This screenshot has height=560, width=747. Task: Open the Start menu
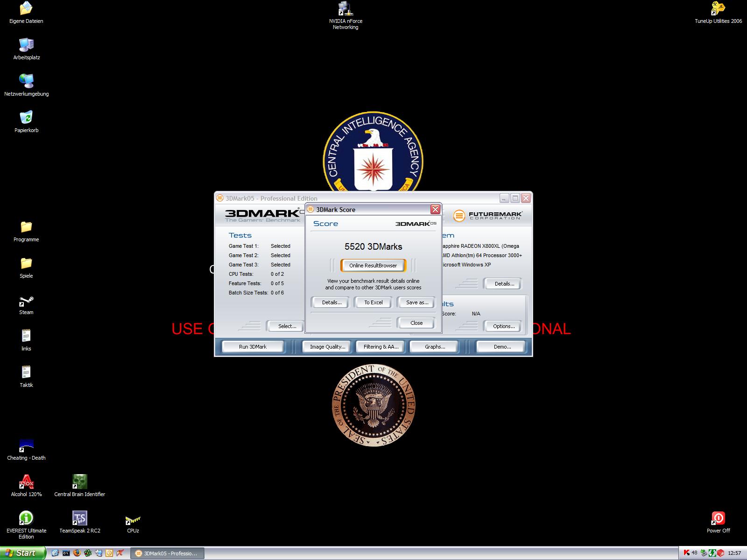(x=23, y=553)
